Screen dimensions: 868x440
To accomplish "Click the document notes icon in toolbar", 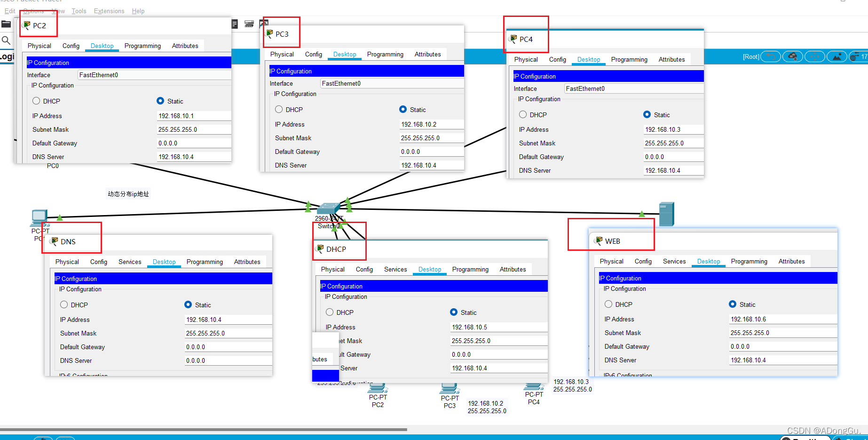I will (235, 24).
